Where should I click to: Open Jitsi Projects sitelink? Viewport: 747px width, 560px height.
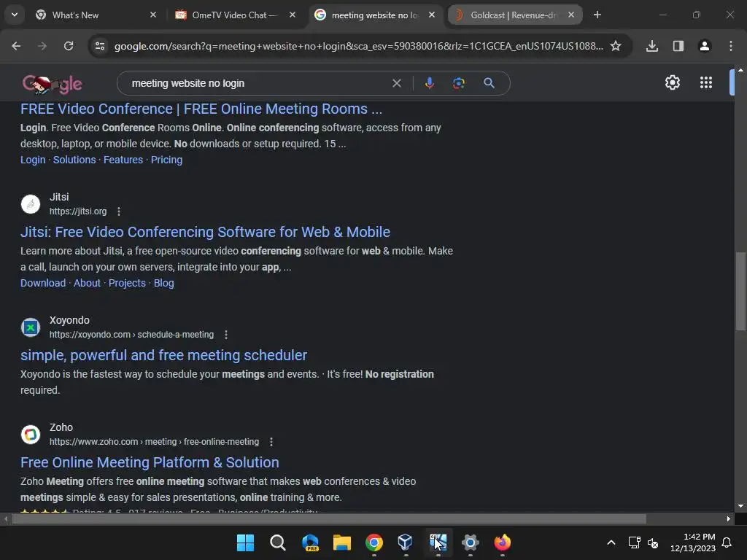tap(127, 283)
